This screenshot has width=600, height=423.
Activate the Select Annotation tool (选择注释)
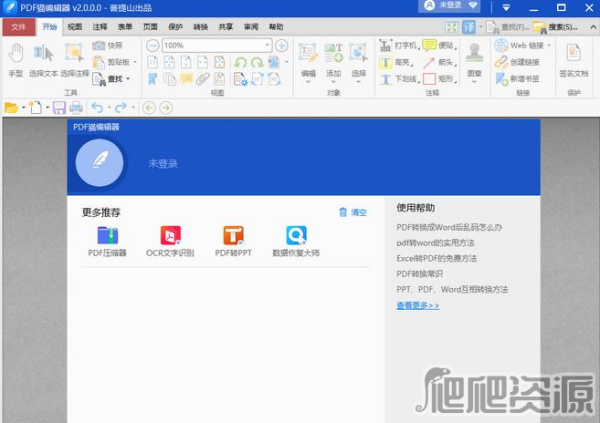(75, 60)
